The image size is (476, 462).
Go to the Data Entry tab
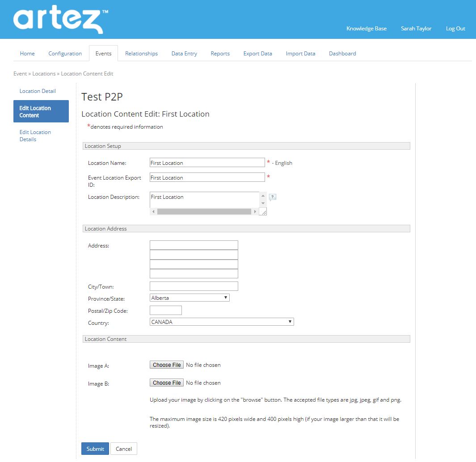pyautogui.click(x=184, y=54)
